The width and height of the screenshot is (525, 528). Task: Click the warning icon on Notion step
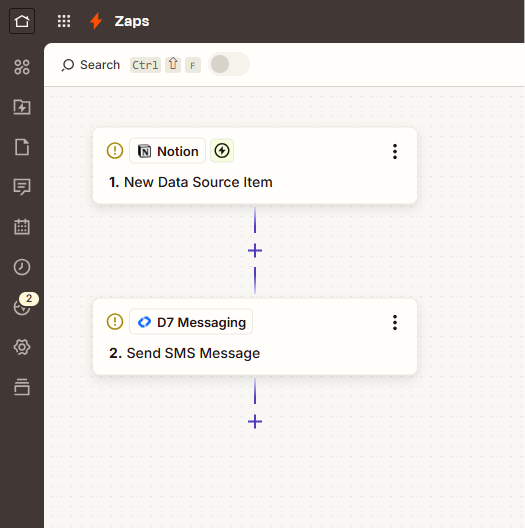click(x=115, y=151)
